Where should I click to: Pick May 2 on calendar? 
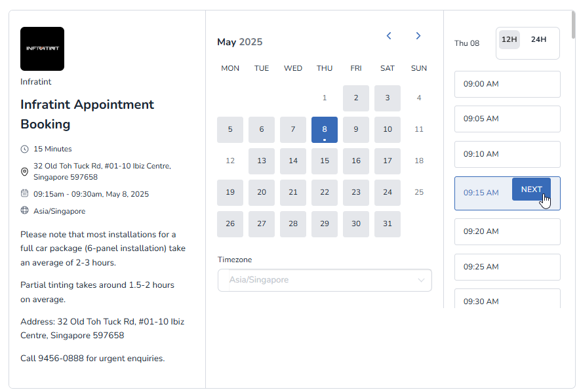click(356, 98)
